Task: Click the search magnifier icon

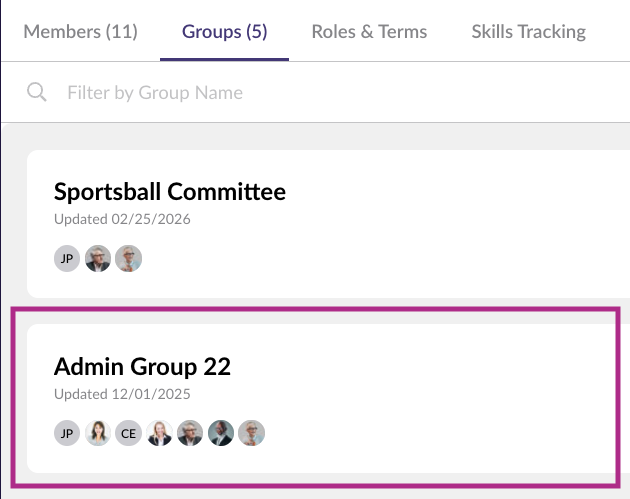Action: pyautogui.click(x=37, y=92)
